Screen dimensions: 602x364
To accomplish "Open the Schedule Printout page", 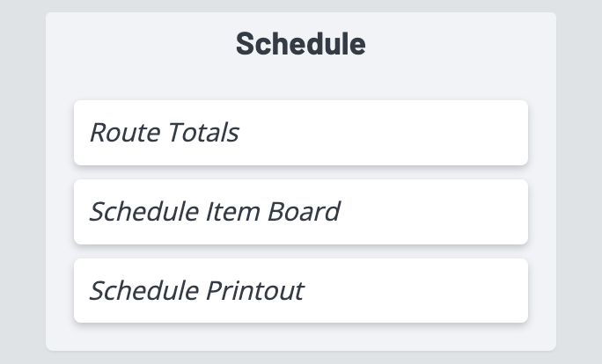I will click(x=300, y=291).
